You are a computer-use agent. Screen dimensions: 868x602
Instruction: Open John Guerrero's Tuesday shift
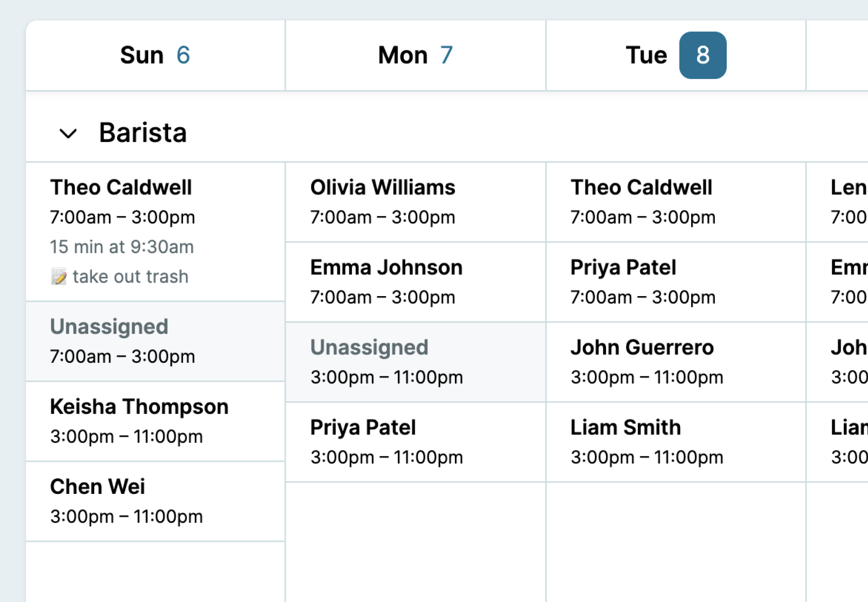point(676,362)
